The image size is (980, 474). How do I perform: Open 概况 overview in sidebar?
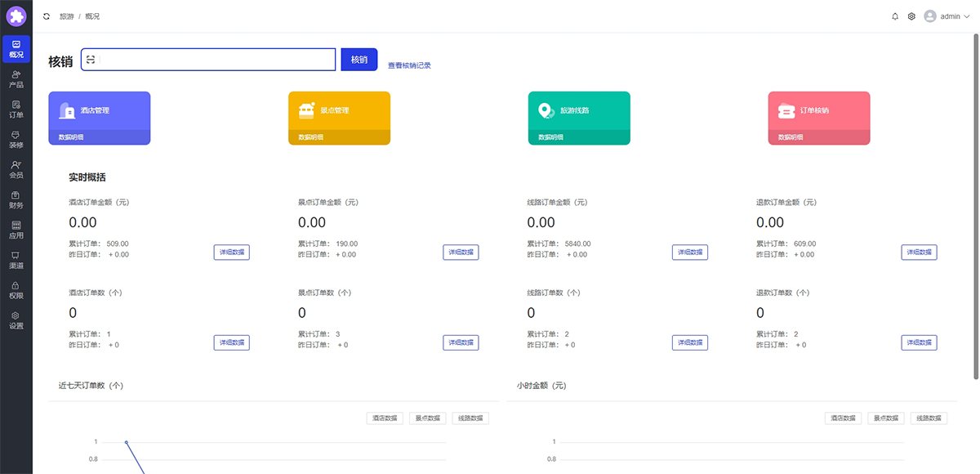16,49
